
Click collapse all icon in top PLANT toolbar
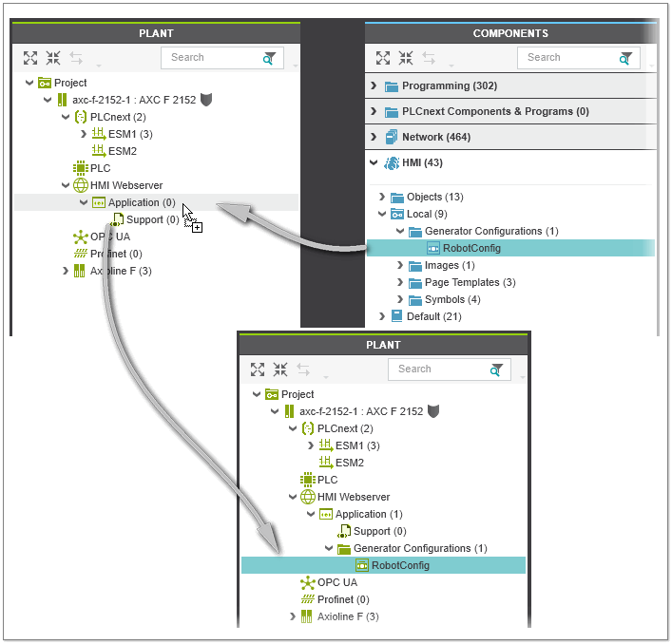tap(53, 58)
